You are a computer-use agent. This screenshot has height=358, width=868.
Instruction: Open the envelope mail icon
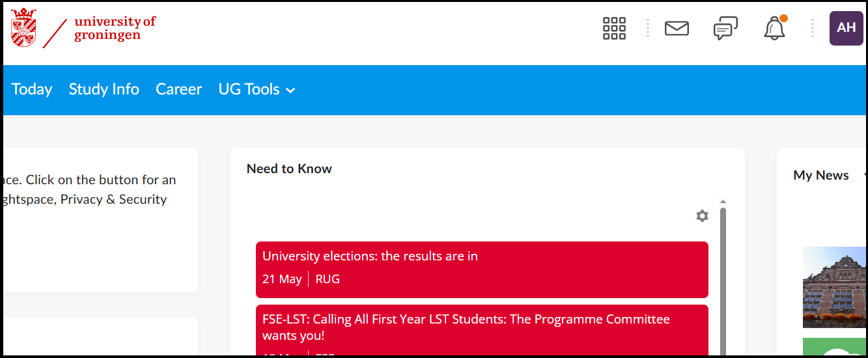coord(677,29)
